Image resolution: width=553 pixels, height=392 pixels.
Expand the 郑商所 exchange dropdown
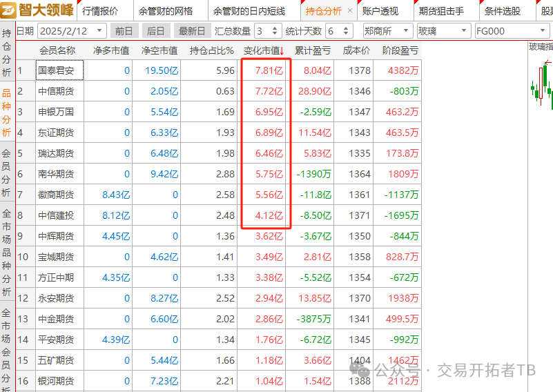pos(406,31)
